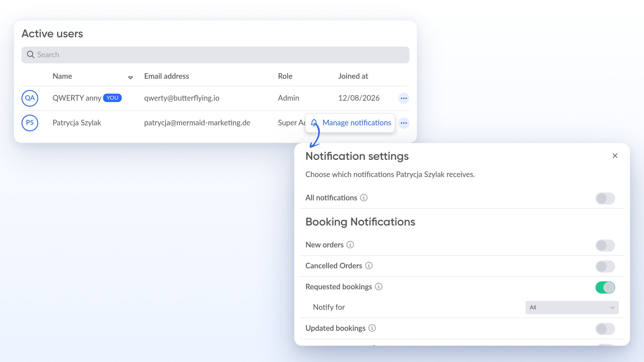The image size is (644, 362).
Task: Select Manage notifications menu item
Action: pyautogui.click(x=350, y=123)
